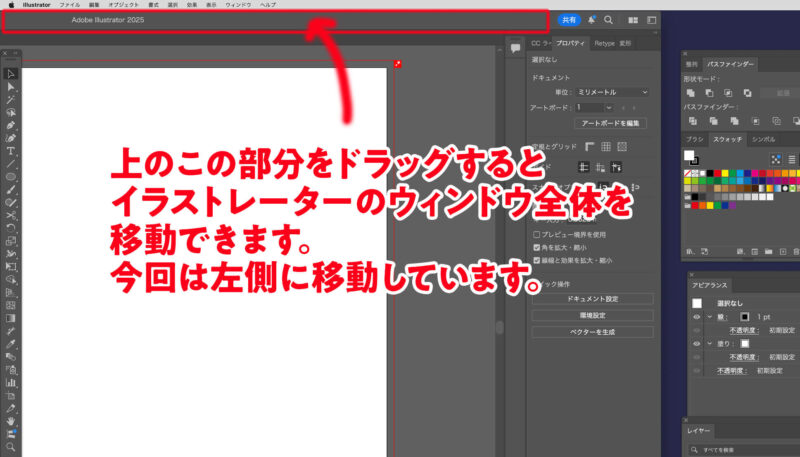Toggle the transparency grid icon
This screenshot has width=800, height=457.
click(622, 147)
